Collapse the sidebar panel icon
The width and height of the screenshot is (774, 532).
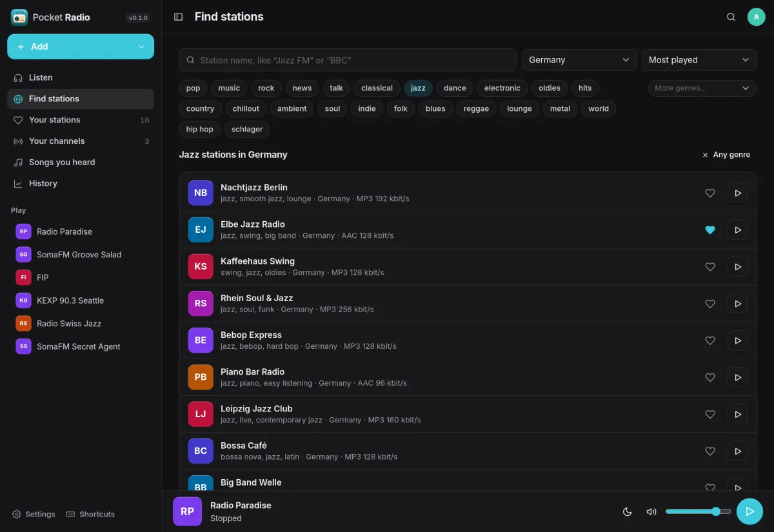[179, 17]
